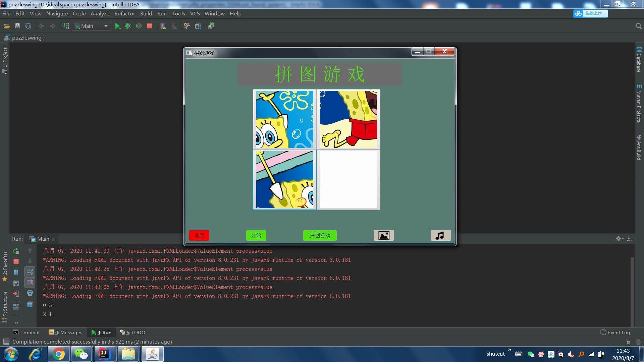Screen dimensions: 644x362
Task: Open the File menu
Action: (x=6, y=14)
